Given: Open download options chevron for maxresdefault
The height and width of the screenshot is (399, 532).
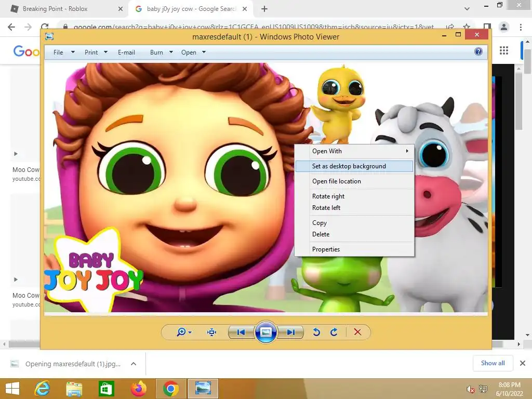Looking at the screenshot, I should [134, 364].
